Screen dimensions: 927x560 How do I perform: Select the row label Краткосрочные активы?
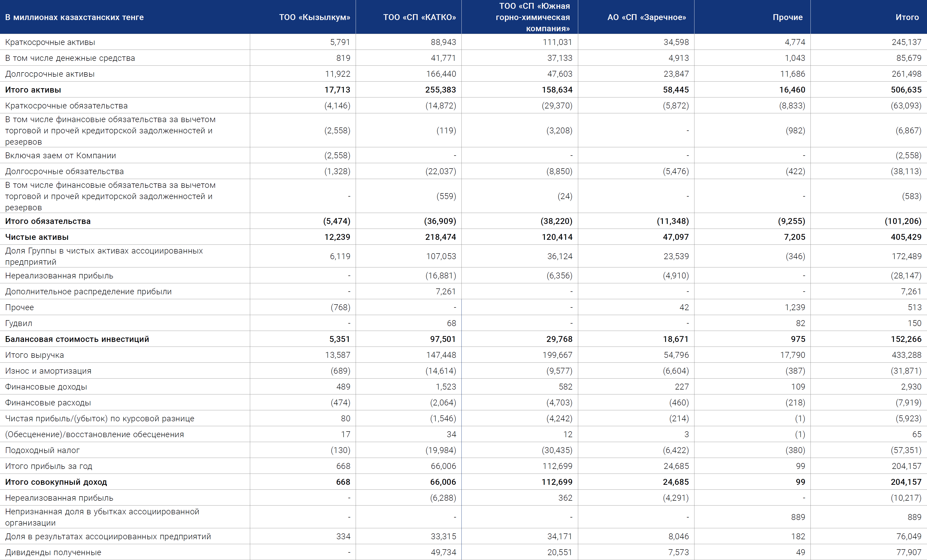[x=50, y=42]
